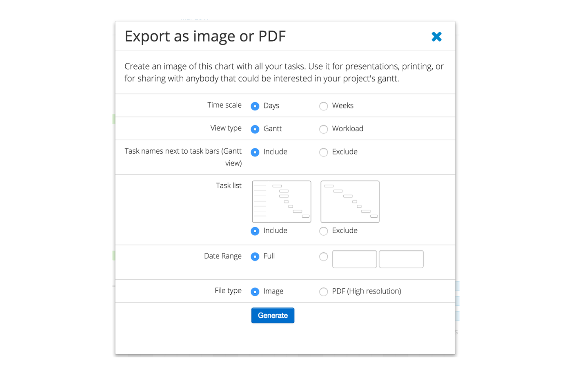Click the Full label text

click(x=269, y=256)
